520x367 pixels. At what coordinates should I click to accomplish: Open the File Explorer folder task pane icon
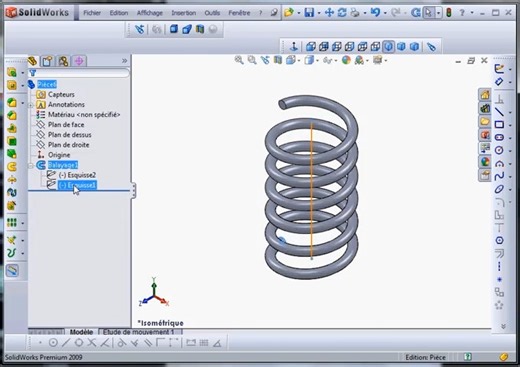coord(485,121)
